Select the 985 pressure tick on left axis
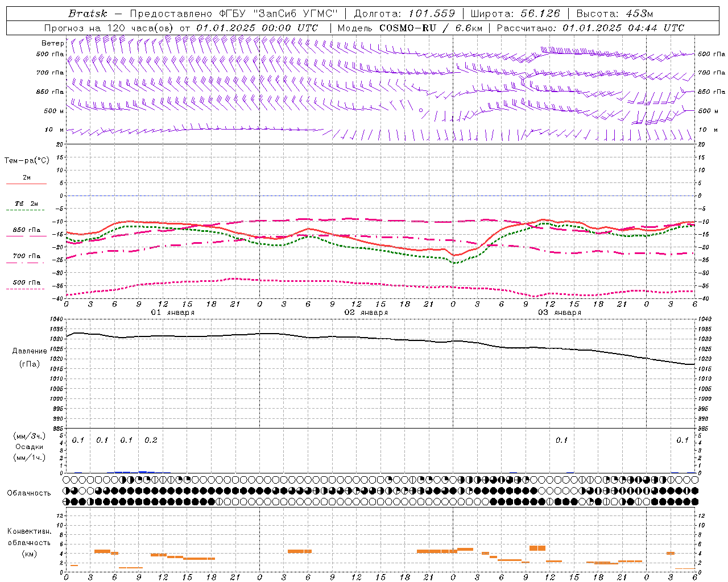 [x=58, y=429]
